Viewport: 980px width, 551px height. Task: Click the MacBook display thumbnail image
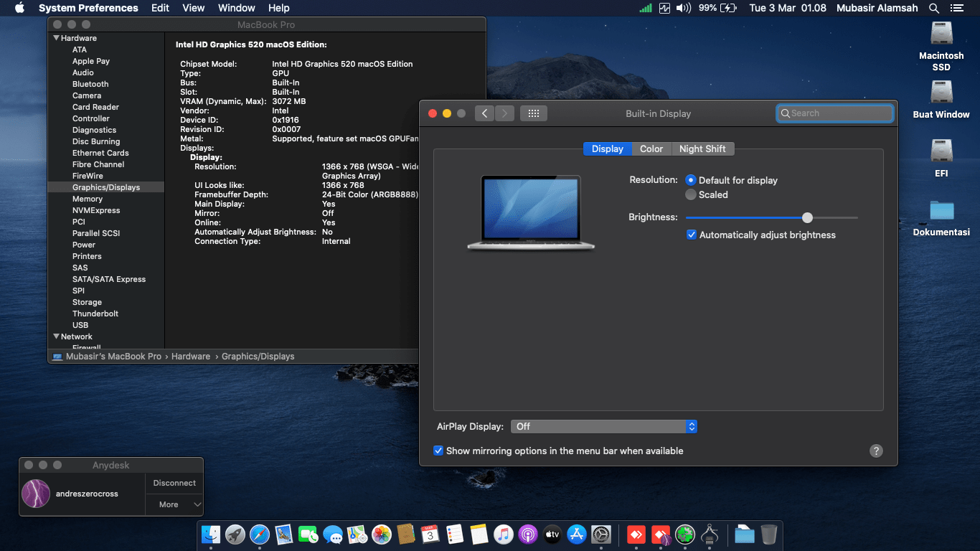(x=531, y=213)
